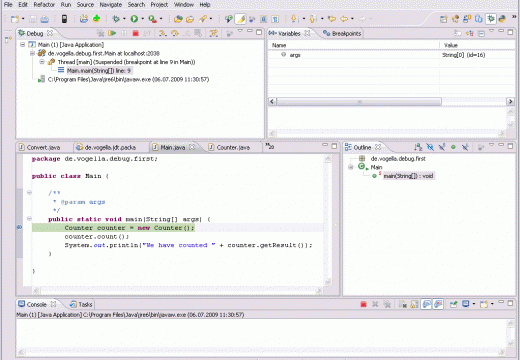Click the Pin Console icon

coord(453,304)
